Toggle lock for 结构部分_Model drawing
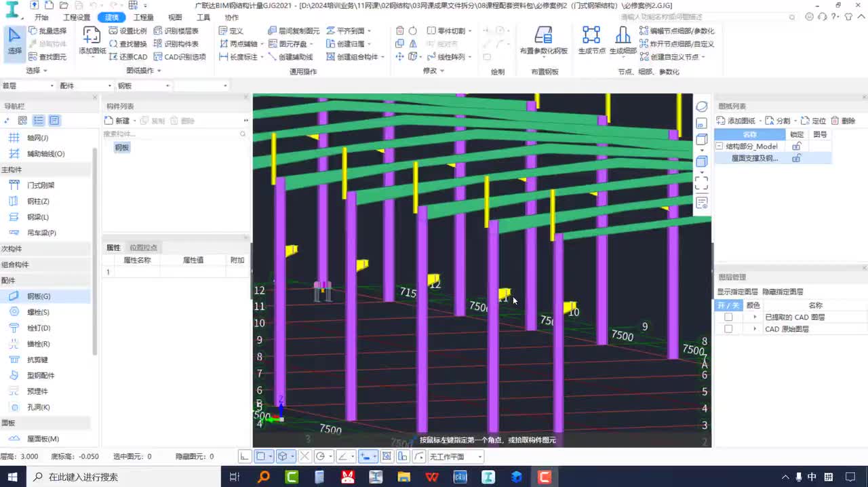 pos(797,146)
